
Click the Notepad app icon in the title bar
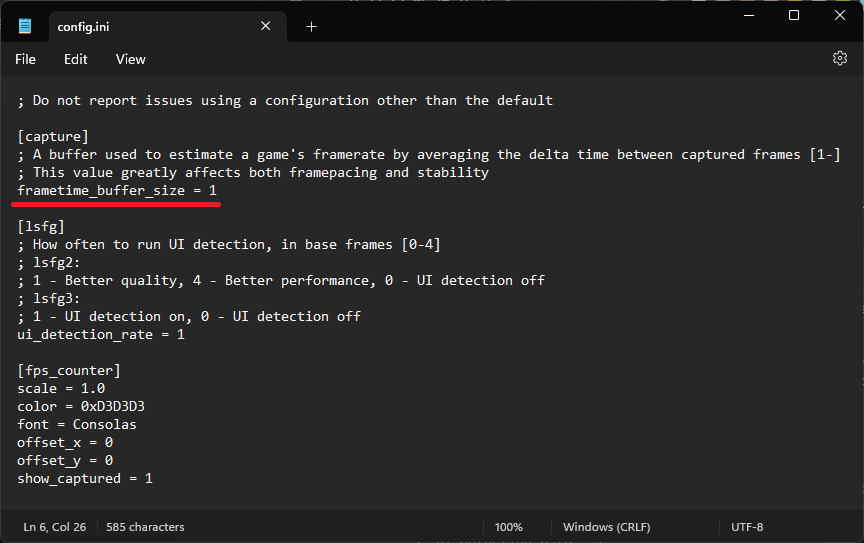(x=25, y=26)
